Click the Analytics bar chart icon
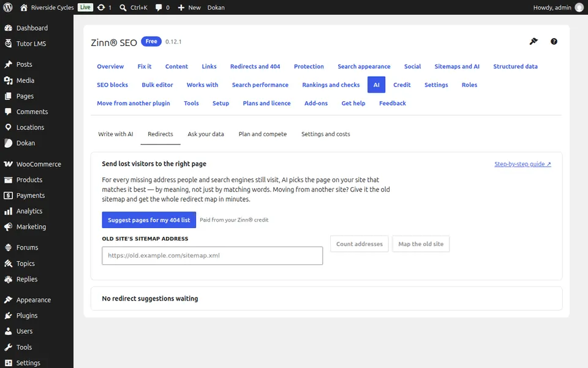This screenshot has height=368, width=588. pos(8,211)
